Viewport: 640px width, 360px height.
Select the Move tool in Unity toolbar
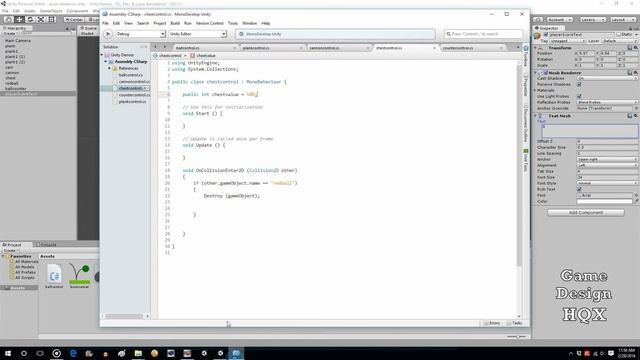pyautogui.click(x=19, y=19)
